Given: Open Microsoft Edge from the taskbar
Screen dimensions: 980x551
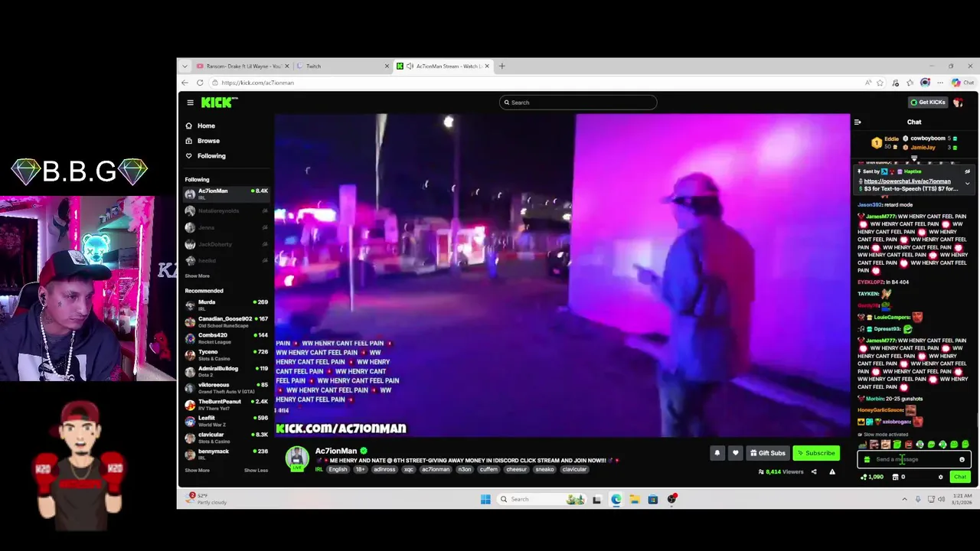Looking at the screenshot, I should (x=616, y=499).
